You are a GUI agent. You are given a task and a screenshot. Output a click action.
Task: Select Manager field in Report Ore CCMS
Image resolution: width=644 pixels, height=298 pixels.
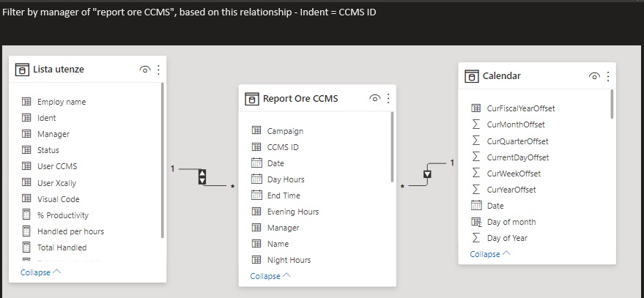(x=284, y=228)
